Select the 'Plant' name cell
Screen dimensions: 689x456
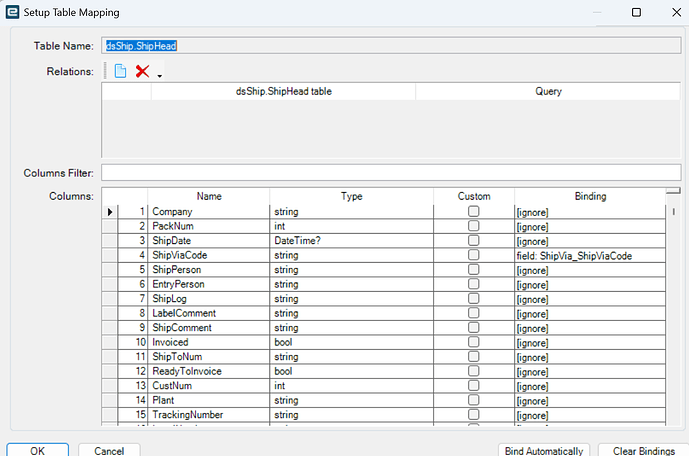209,400
